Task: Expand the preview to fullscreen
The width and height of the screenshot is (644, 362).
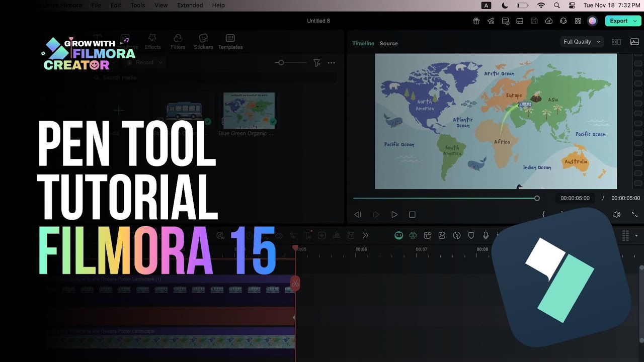Action: [634, 215]
